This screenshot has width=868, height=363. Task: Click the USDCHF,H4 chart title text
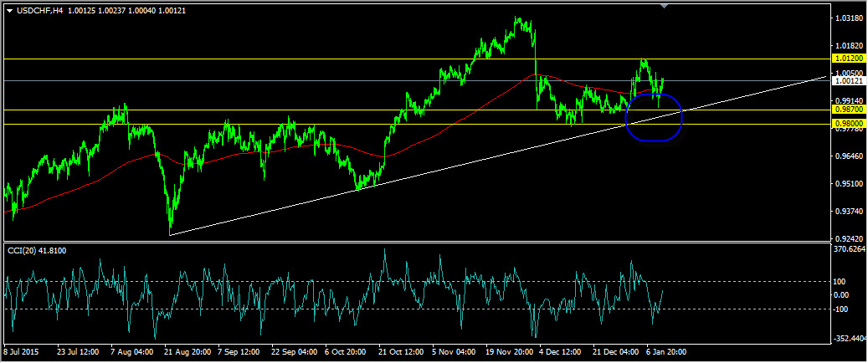click(x=39, y=11)
